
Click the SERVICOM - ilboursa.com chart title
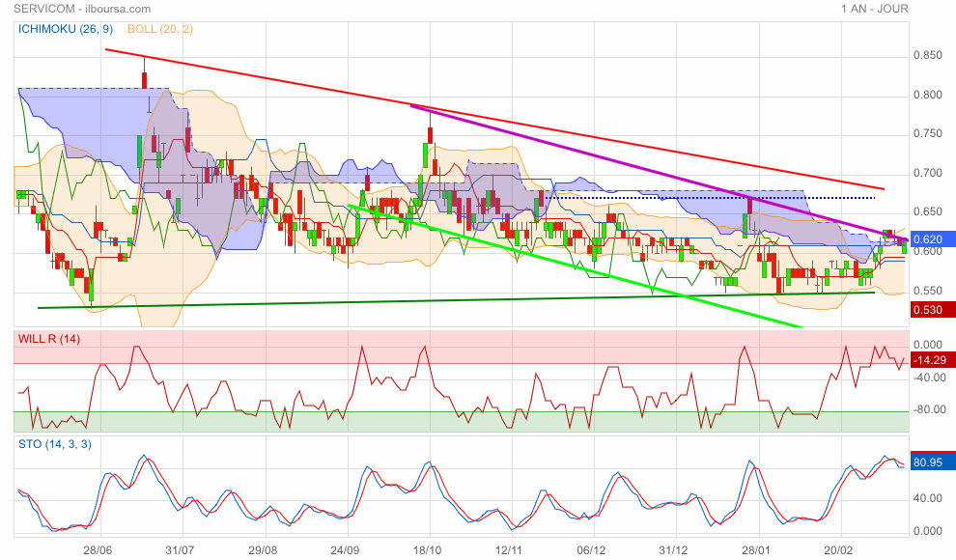pos(82,9)
